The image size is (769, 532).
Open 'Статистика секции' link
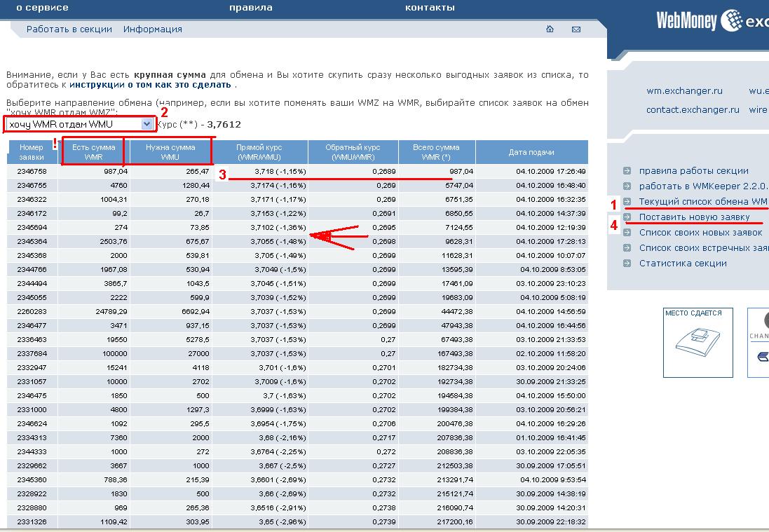tap(683, 264)
